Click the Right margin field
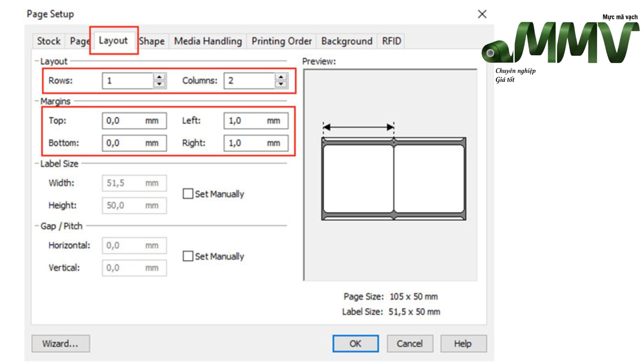This screenshot has width=644, height=362. coord(256,143)
